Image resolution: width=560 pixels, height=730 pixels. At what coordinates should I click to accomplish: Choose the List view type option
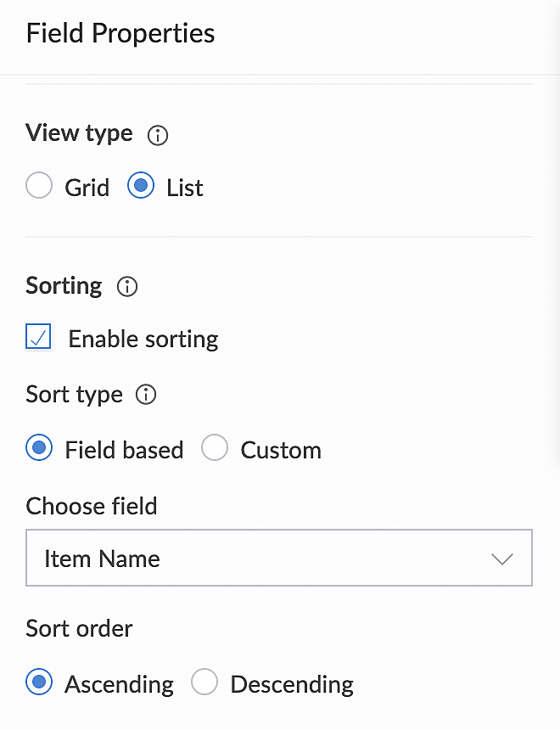(x=141, y=186)
